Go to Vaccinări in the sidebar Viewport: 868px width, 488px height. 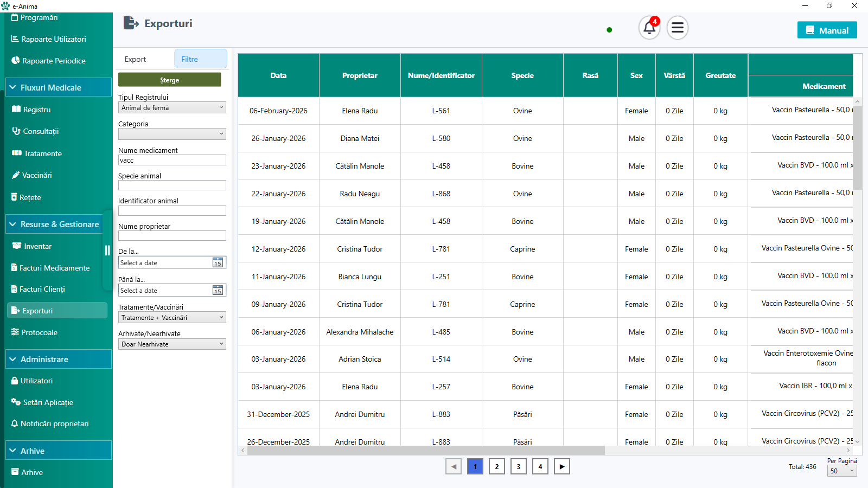[x=37, y=175]
